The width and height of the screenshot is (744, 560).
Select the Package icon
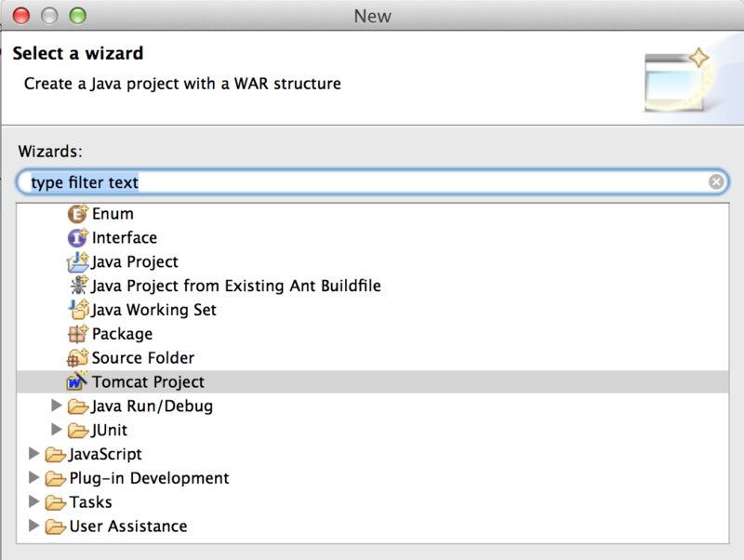coord(77,334)
